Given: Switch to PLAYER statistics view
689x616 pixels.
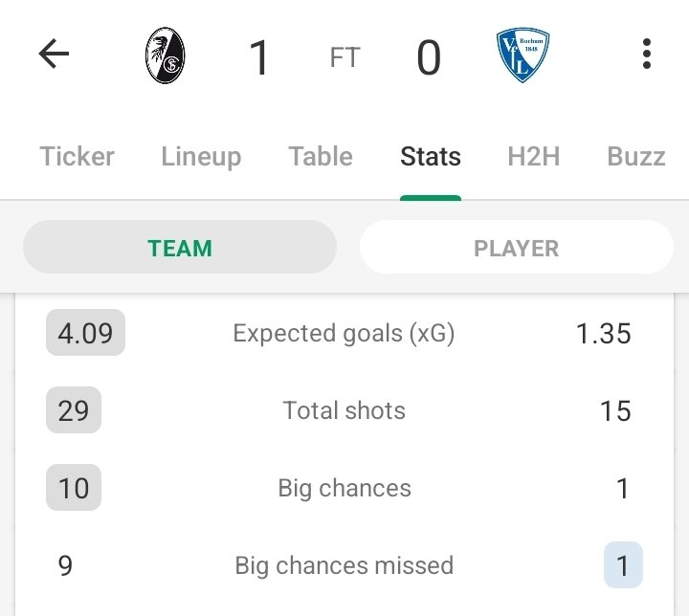Looking at the screenshot, I should [x=517, y=248].
